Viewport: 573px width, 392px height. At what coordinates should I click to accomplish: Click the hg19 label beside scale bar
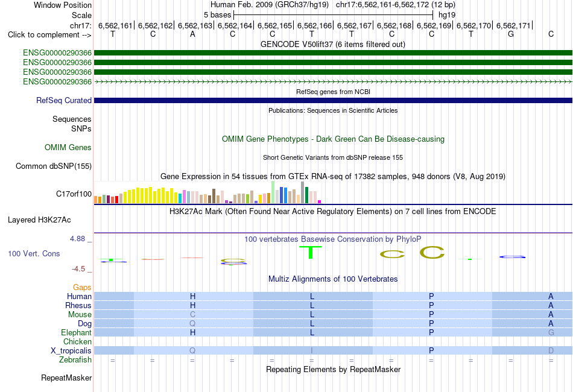446,15
